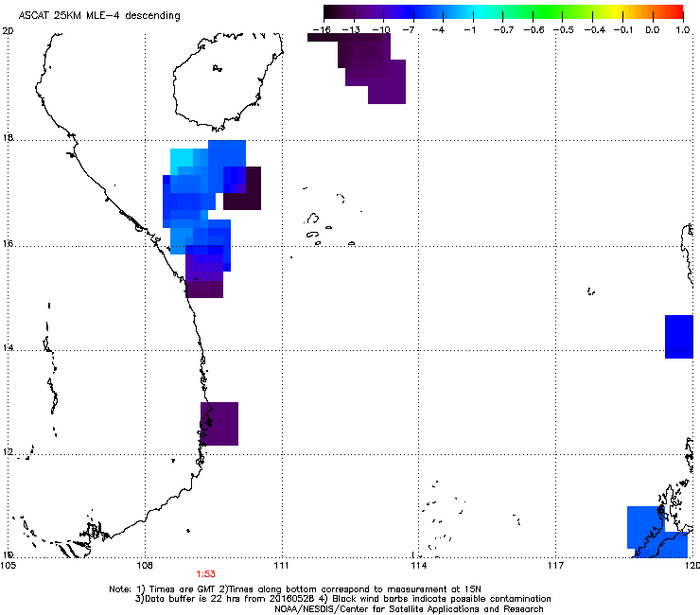Click the '-0.4' color scale label
This screenshot has height=615, width=700.
pyautogui.click(x=595, y=30)
